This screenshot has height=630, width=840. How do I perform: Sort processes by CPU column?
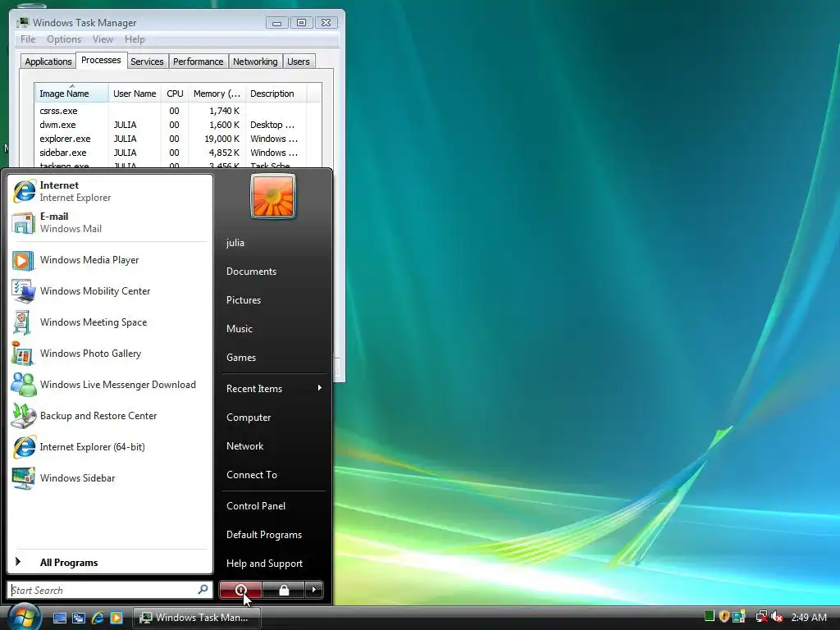175,94
